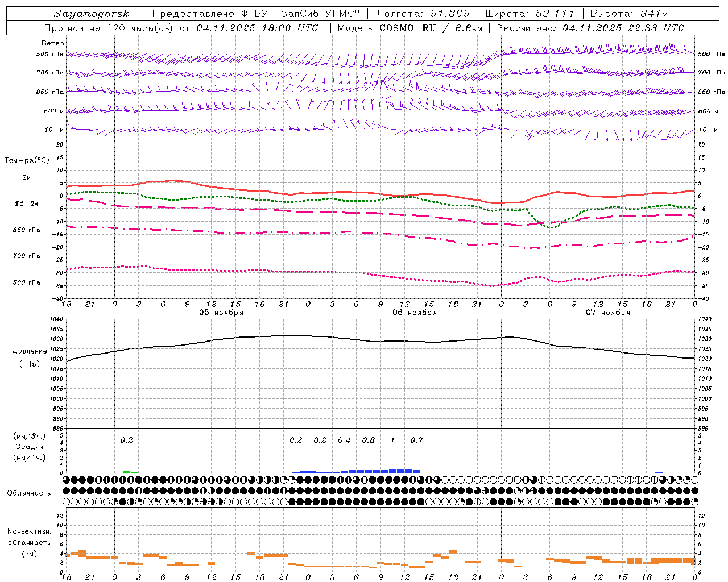The width and height of the screenshot is (728, 582).
Task: Click the Долгота: 91.369 value
Action: click(x=423, y=14)
